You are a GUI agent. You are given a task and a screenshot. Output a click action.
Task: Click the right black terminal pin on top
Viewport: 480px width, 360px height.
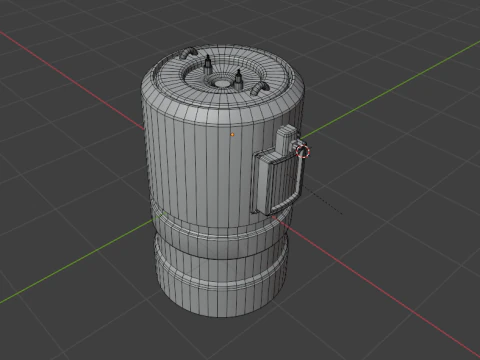pos(238,79)
